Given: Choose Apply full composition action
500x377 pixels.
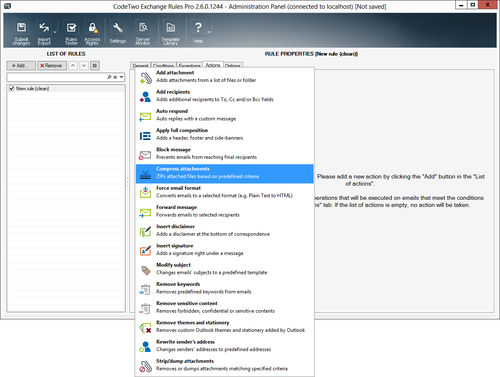Looking at the screenshot, I should click(225, 134).
